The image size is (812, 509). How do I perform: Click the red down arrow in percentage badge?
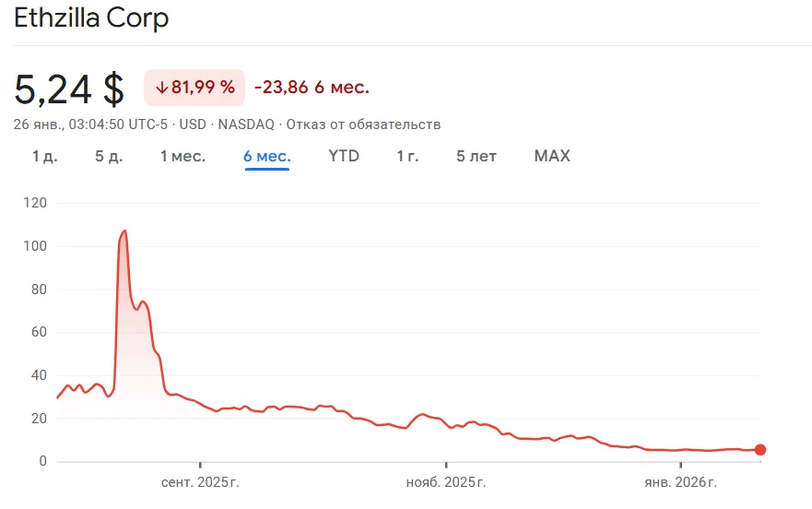(161, 88)
